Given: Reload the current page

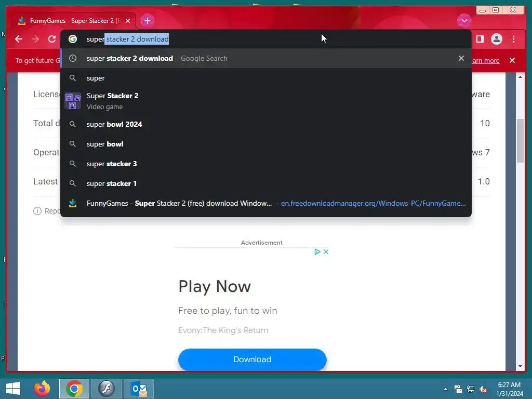Looking at the screenshot, I should pyautogui.click(x=52, y=39).
